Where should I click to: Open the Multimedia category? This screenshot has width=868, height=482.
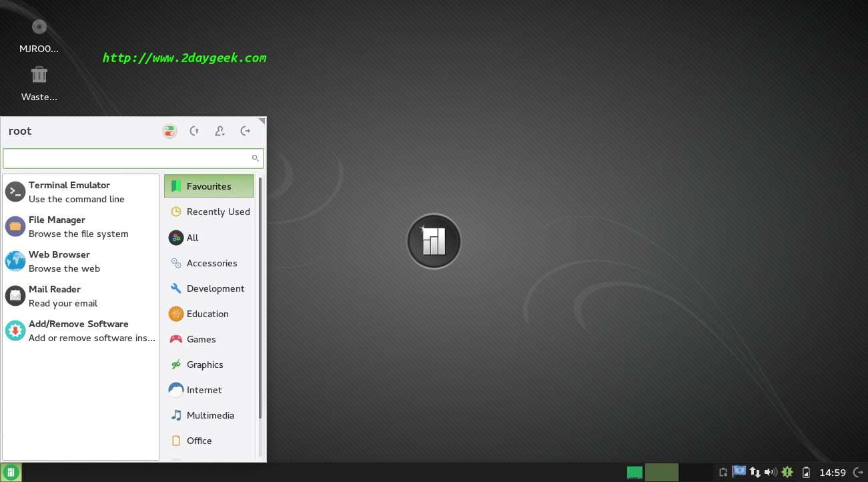click(209, 415)
